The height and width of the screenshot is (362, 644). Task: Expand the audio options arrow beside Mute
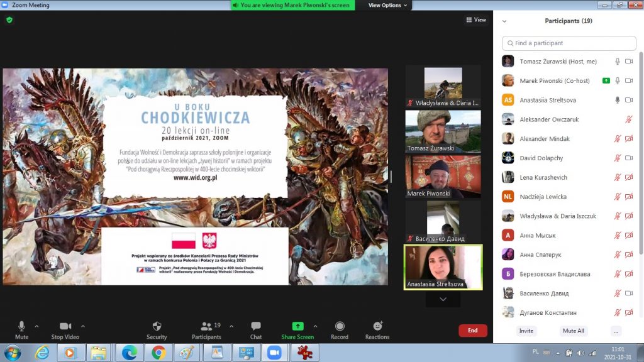(x=36, y=326)
